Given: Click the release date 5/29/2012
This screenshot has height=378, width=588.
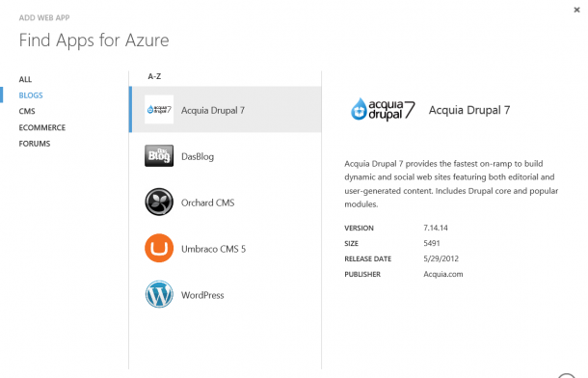Looking at the screenshot, I should click(x=441, y=258).
